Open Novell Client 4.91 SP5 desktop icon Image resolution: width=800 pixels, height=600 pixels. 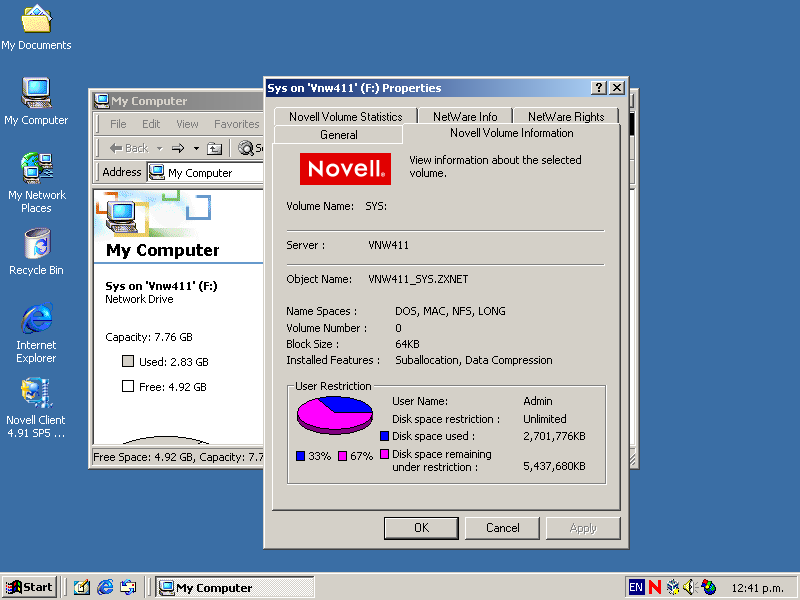pos(36,408)
